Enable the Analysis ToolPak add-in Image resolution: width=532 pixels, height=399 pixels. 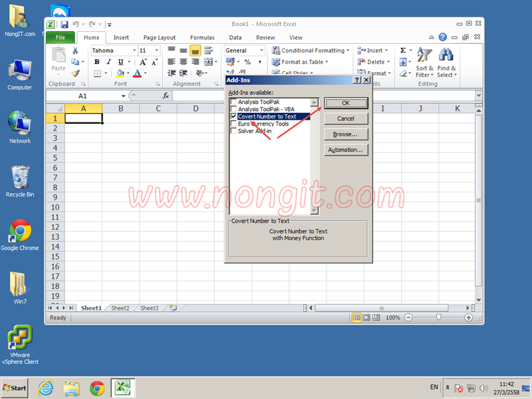click(234, 102)
